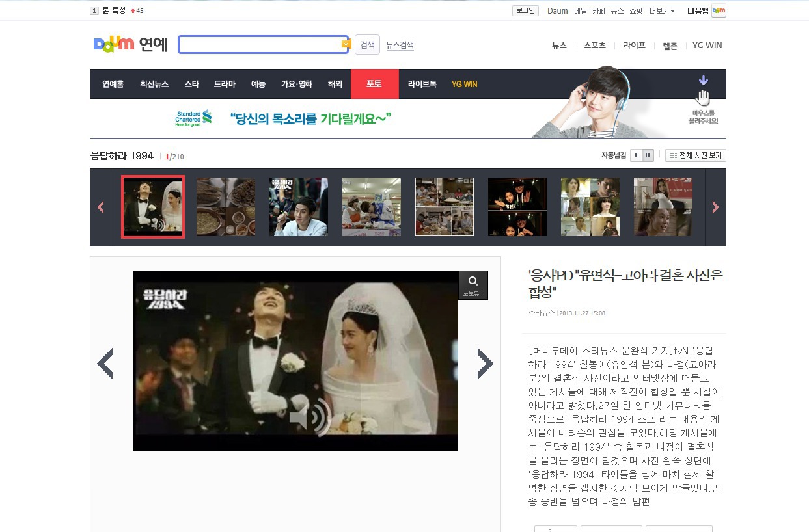Select the dried food ingredients thumbnail
Image resolution: width=809 pixels, height=532 pixels.
226,207
